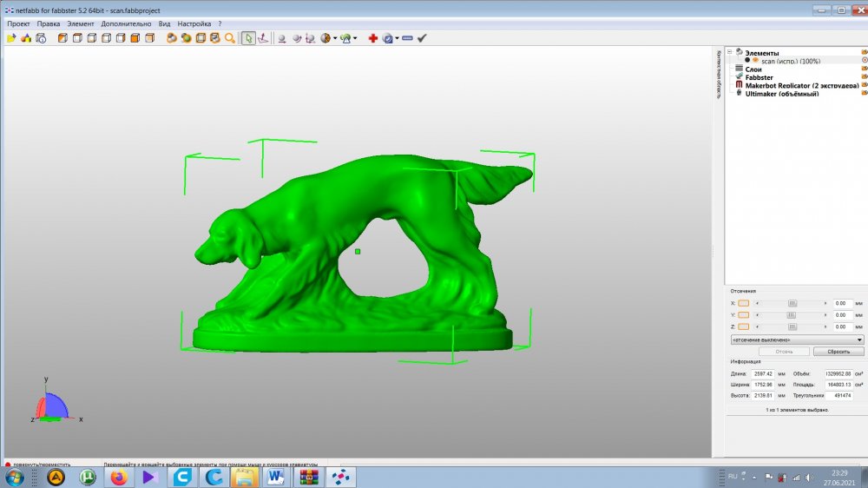Open the Вид menu
The width and height of the screenshot is (868, 488).
(x=164, y=23)
